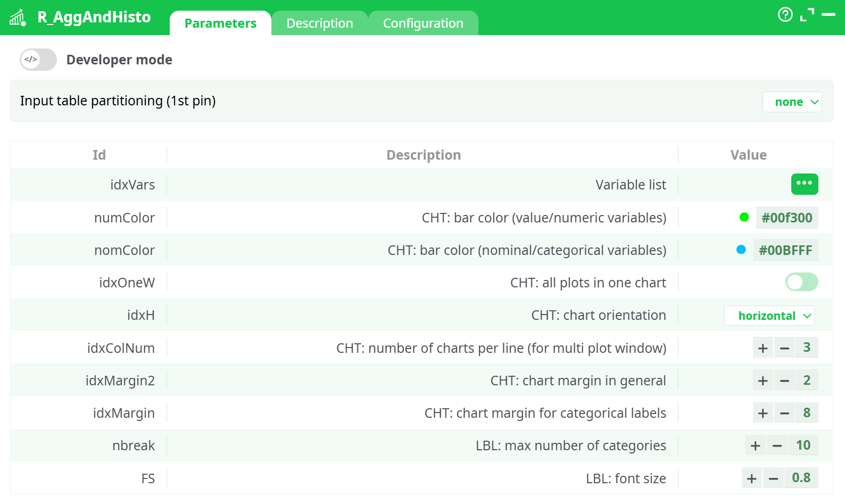
Task: Increase nbreak max categories with plus
Action: click(755, 445)
